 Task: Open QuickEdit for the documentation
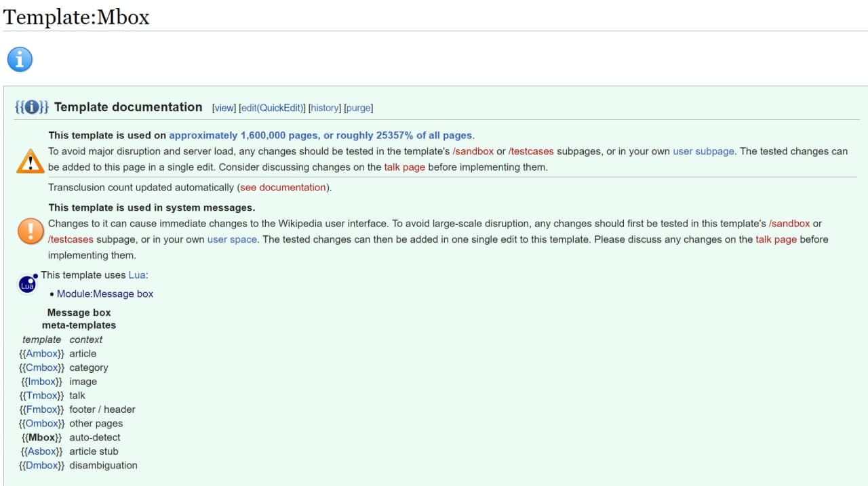pyautogui.click(x=281, y=108)
